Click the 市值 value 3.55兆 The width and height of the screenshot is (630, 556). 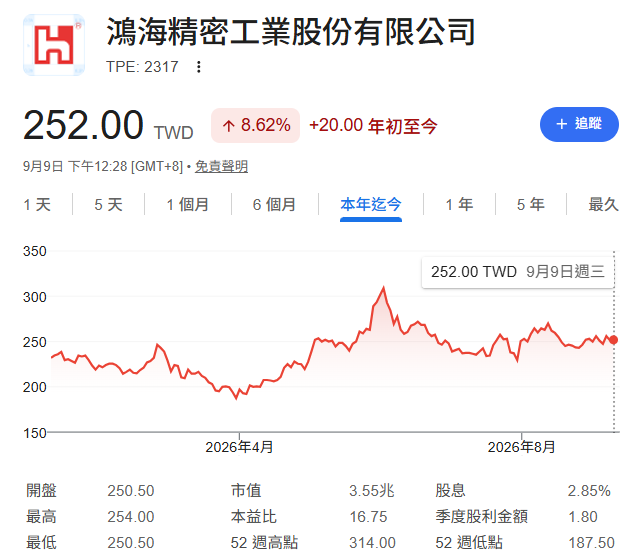point(372,491)
